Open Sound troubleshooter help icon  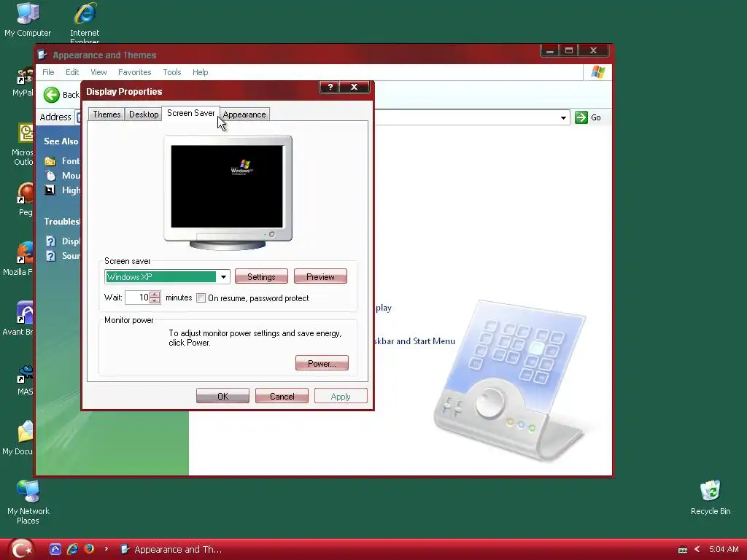coord(50,256)
